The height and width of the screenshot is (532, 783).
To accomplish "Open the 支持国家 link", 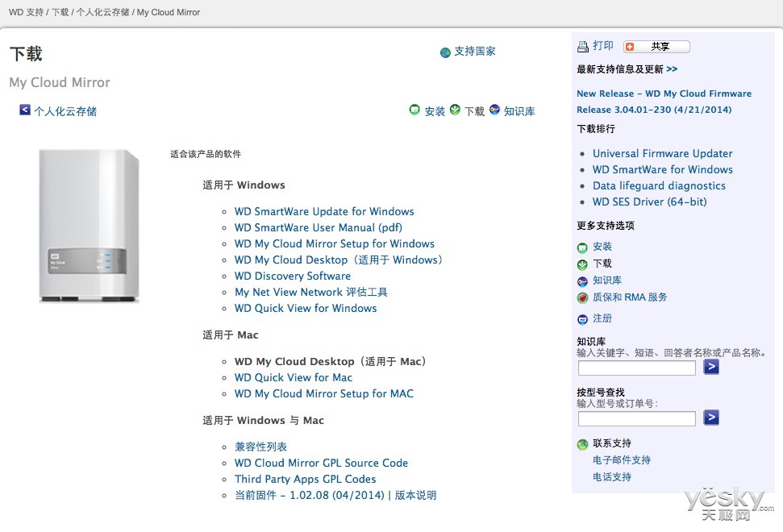I will [474, 52].
